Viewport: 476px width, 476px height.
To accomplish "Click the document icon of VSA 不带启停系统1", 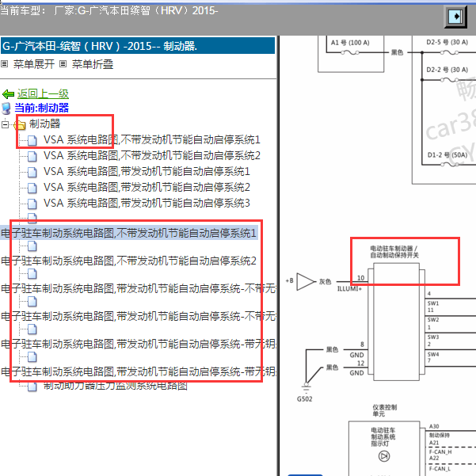I will pyautogui.click(x=32, y=140).
